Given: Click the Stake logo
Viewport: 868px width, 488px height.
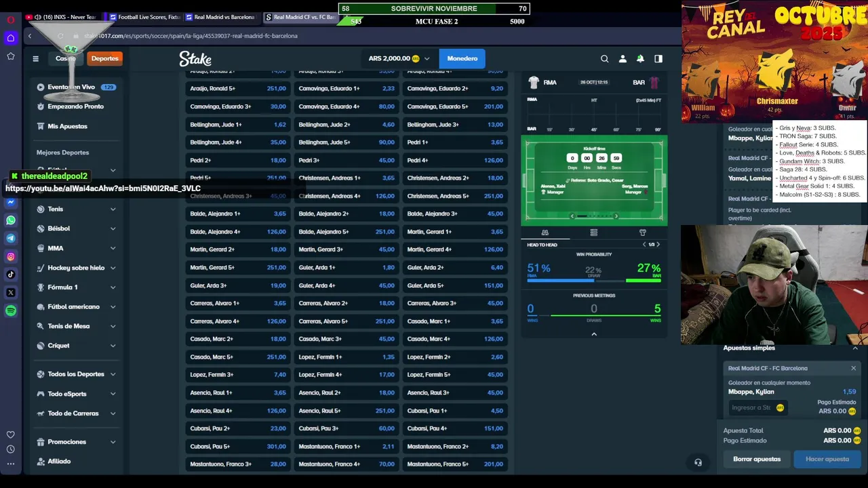Looking at the screenshot, I should click(x=195, y=59).
